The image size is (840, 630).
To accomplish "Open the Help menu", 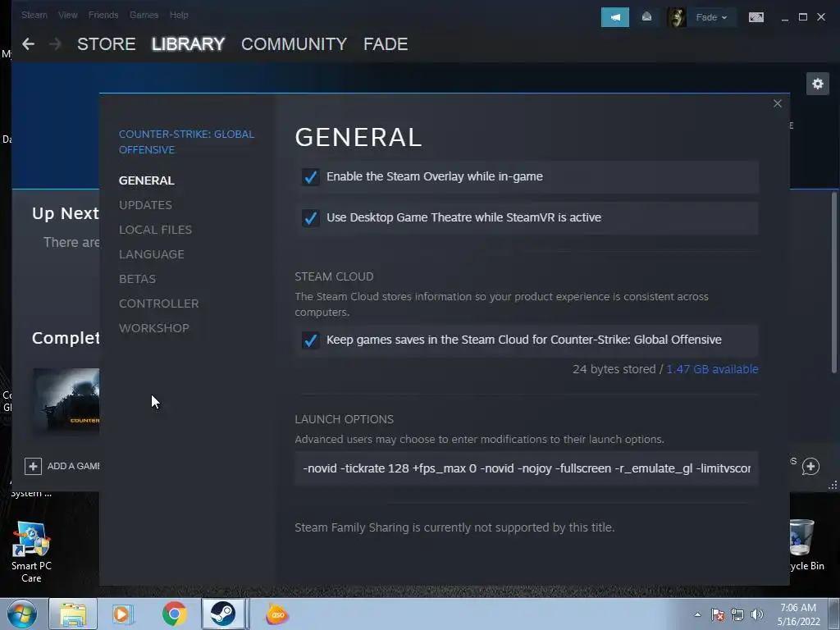I will click(179, 15).
